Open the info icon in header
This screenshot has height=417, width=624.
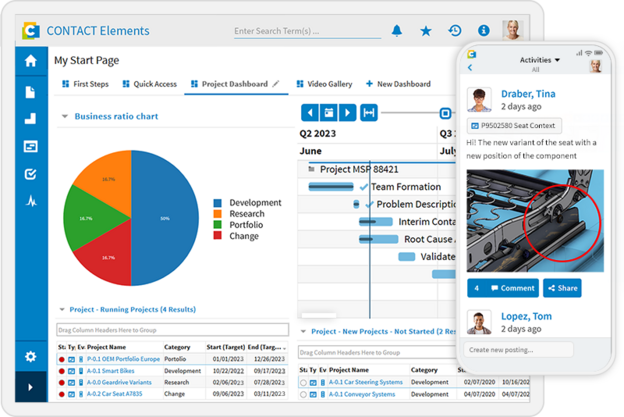484,30
